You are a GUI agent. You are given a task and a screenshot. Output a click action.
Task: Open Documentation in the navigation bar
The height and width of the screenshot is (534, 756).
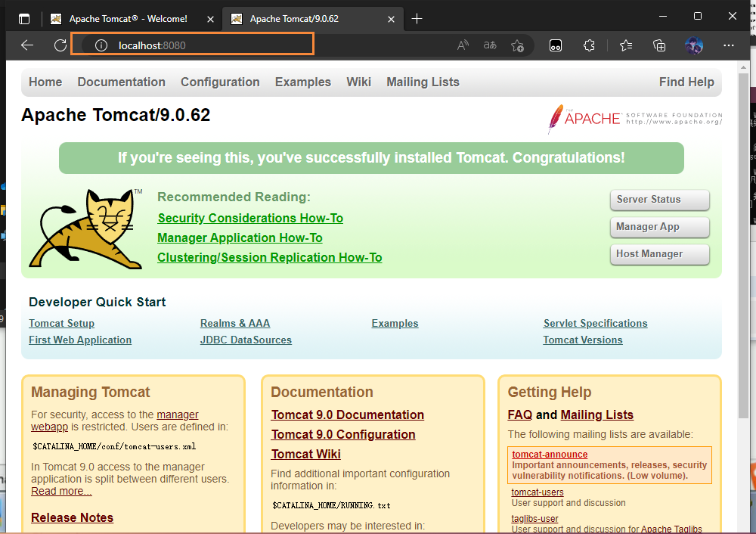[x=122, y=82]
